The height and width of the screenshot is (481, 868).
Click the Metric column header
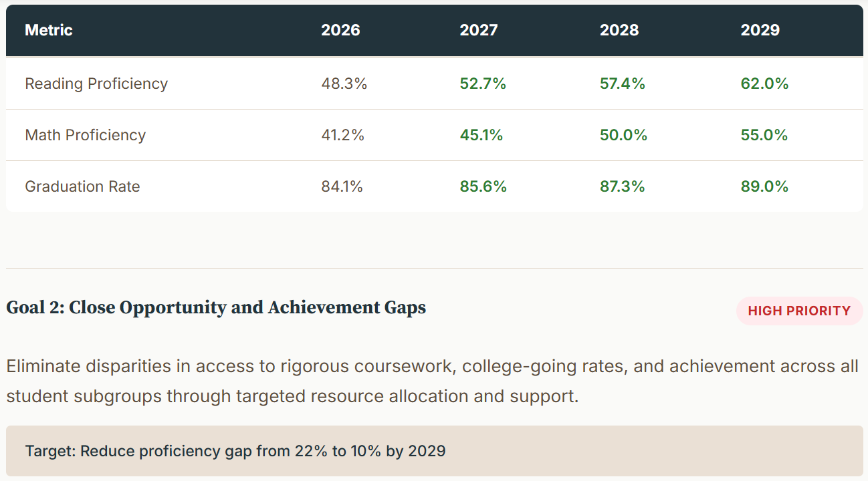pyautogui.click(x=49, y=30)
